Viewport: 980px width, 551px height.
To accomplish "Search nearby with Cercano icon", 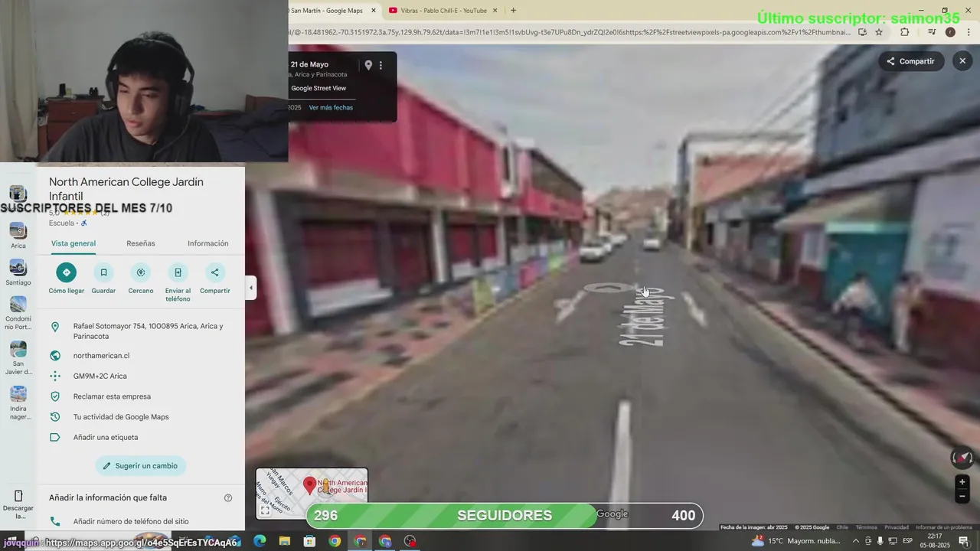I will (x=141, y=272).
